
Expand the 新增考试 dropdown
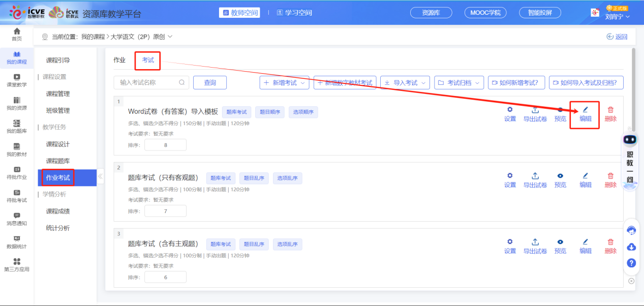coord(284,83)
